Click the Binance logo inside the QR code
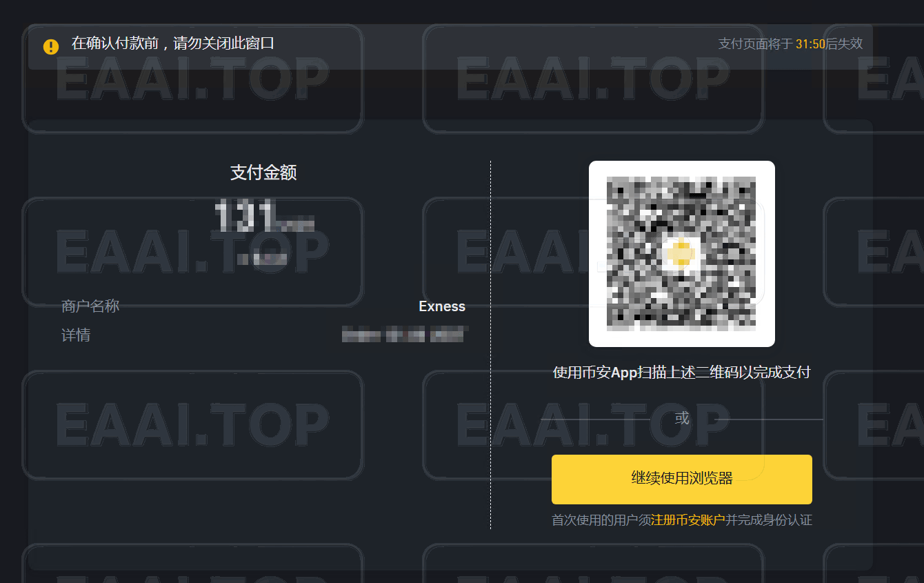This screenshot has width=924, height=583. (681, 253)
